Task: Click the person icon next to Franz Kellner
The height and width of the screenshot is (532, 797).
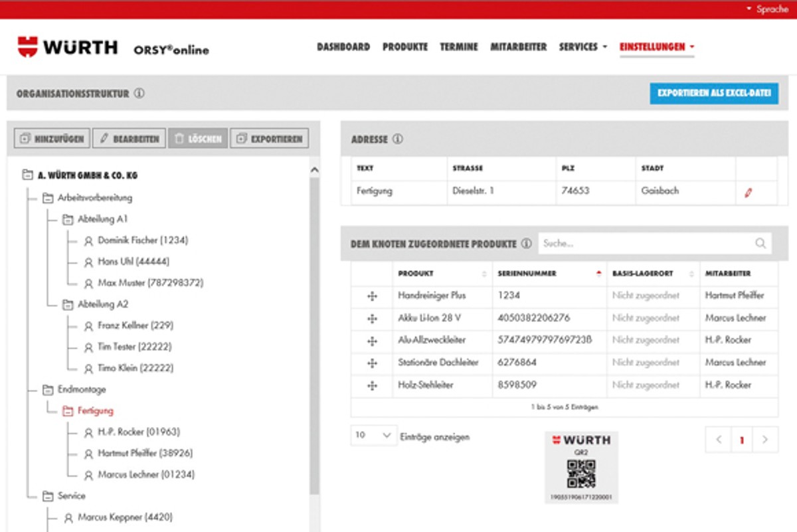Action: [x=88, y=326]
